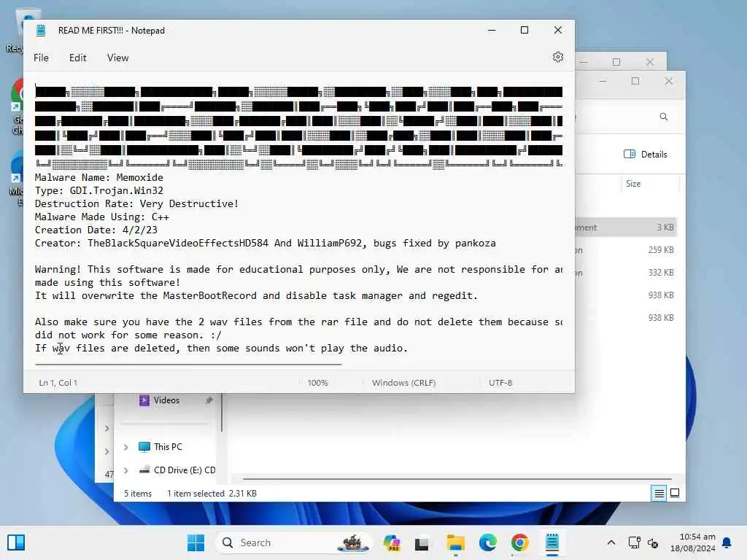The height and width of the screenshot is (560, 747).
Task: Launch Google Chrome from taskbar
Action: pyautogui.click(x=519, y=542)
